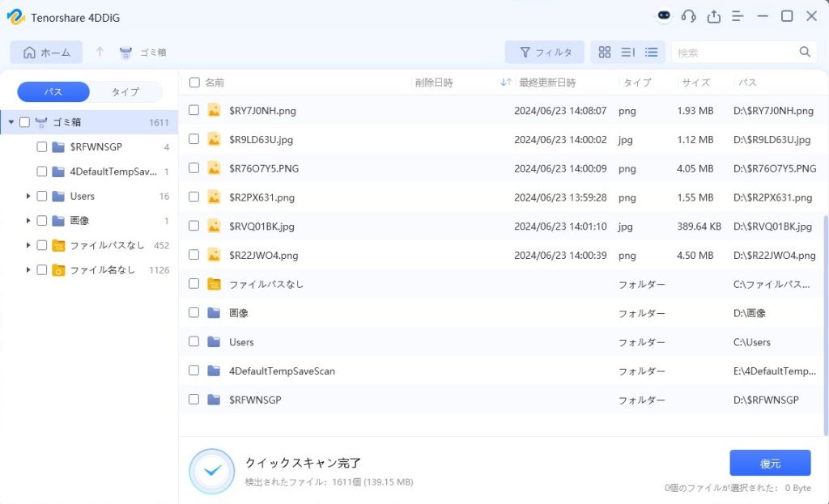Open the フィルタ filter button
The width and height of the screenshot is (829, 504).
pos(545,53)
